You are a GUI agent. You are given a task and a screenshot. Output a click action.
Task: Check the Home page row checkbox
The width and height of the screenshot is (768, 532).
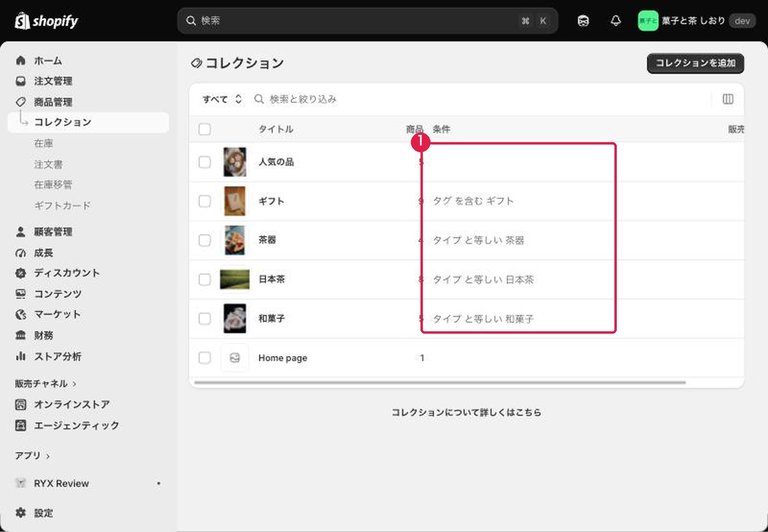[x=204, y=358]
